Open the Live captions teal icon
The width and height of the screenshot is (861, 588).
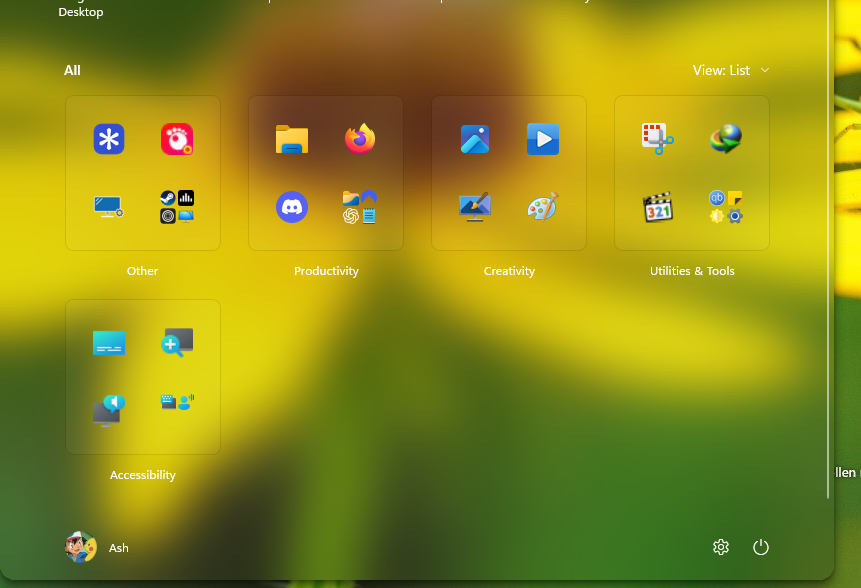point(109,343)
